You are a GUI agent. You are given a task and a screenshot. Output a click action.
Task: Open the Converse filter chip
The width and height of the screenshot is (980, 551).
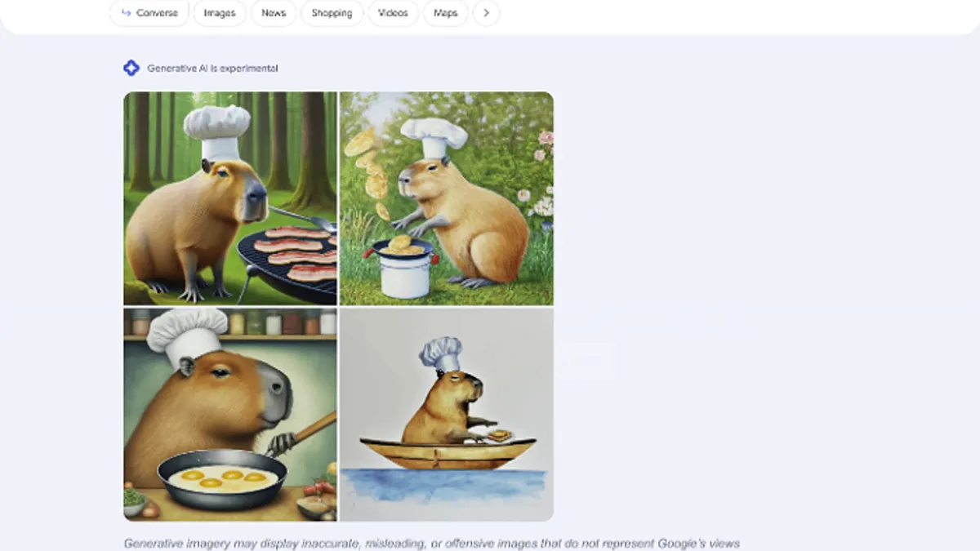pyautogui.click(x=149, y=13)
